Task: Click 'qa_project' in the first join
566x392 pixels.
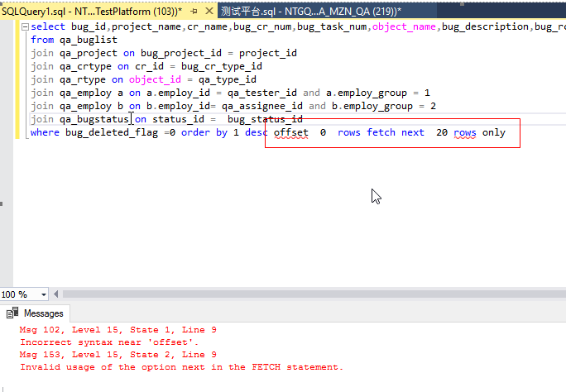Action: 89,54
